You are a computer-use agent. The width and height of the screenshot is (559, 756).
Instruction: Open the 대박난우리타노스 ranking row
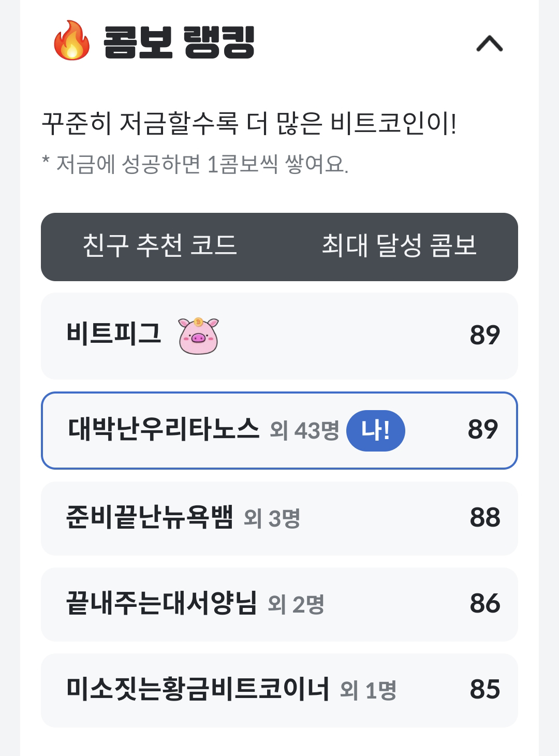point(279,430)
